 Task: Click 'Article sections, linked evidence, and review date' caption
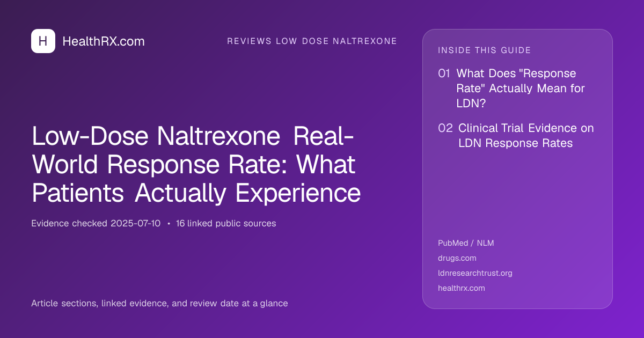point(159,303)
